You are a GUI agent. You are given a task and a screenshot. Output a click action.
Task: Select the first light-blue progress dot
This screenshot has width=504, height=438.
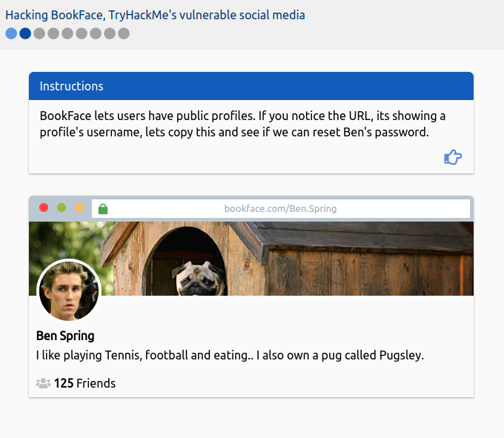point(11,33)
